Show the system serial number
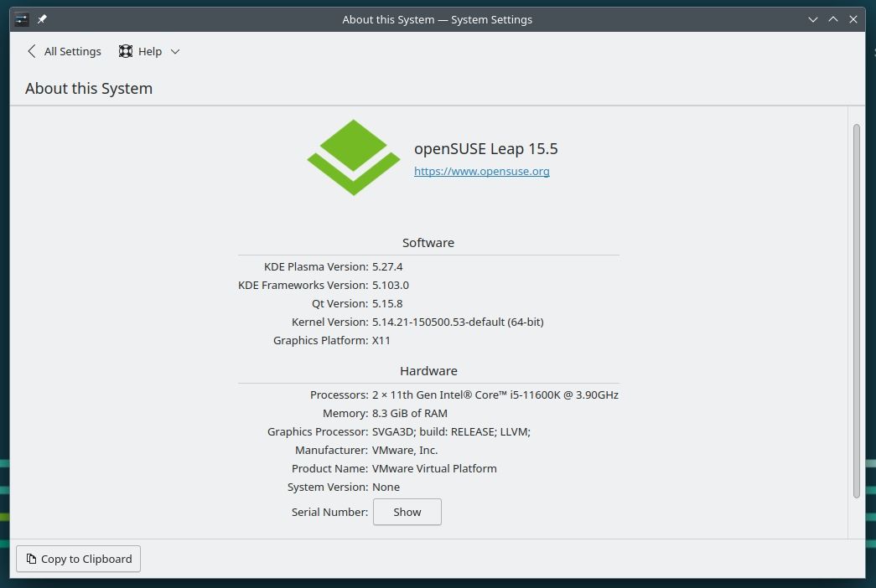This screenshot has width=876, height=588. (x=407, y=512)
